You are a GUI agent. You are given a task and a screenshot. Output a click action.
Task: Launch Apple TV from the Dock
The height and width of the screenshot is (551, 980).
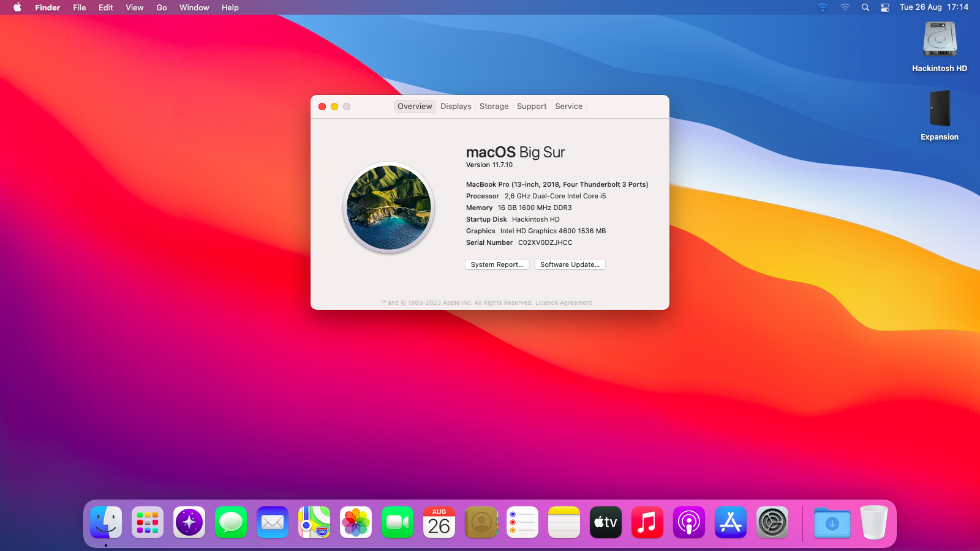pyautogui.click(x=606, y=522)
